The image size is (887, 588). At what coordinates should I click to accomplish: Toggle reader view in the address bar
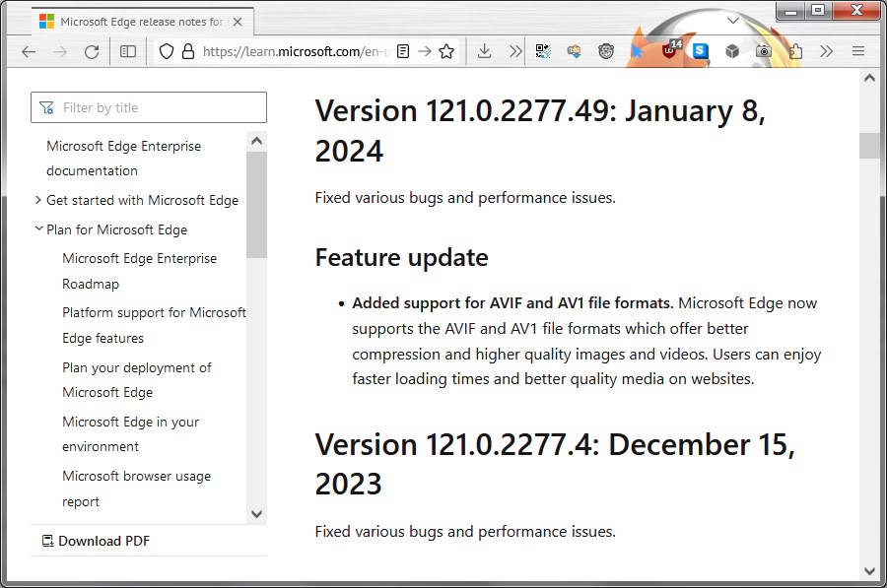403,52
